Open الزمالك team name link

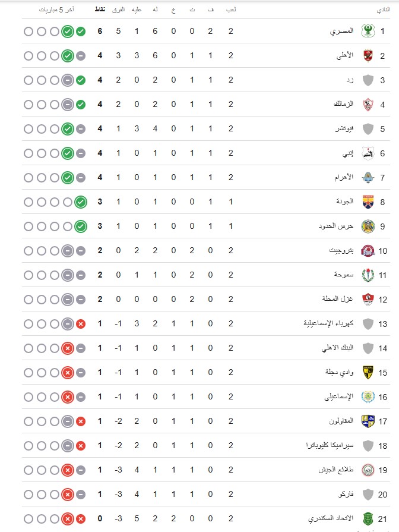coord(343,104)
